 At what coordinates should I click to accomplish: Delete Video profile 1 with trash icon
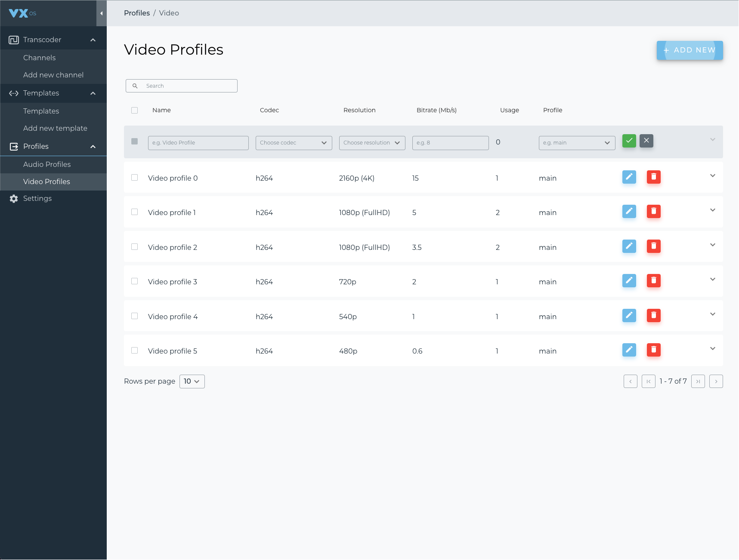[x=654, y=212]
